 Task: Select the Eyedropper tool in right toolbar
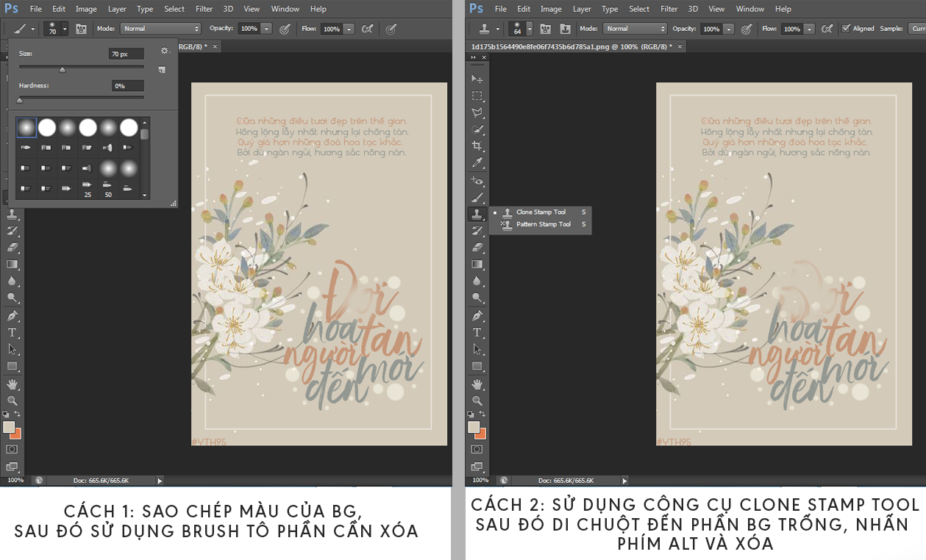[477, 163]
